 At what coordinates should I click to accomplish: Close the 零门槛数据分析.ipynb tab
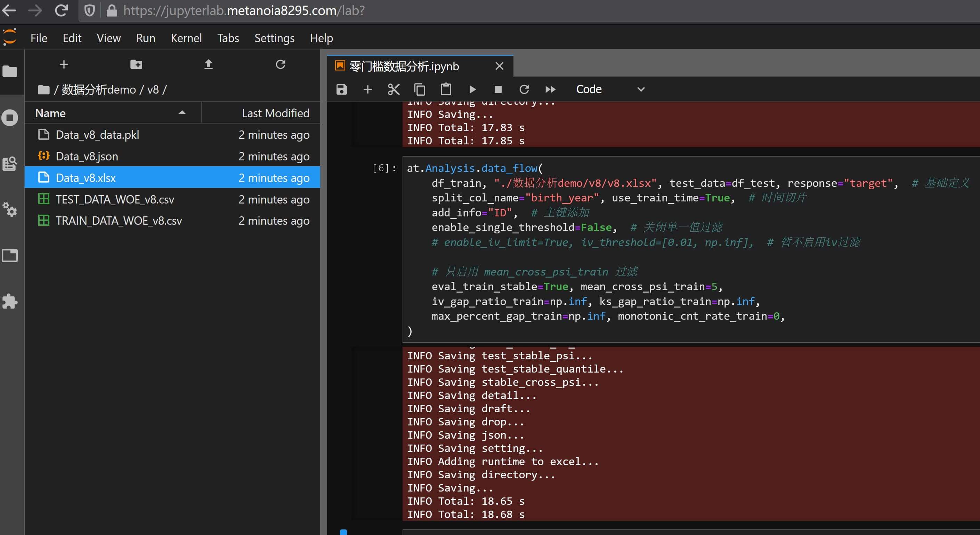coord(499,66)
